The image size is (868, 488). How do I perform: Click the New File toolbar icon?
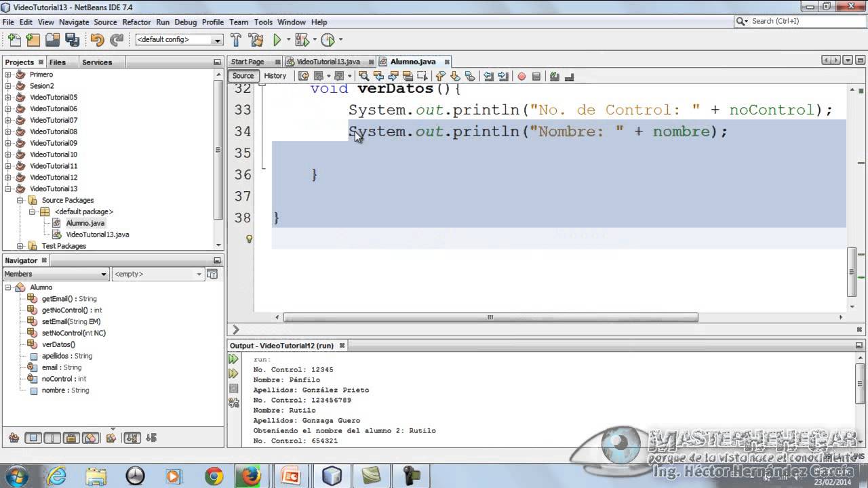(15, 40)
